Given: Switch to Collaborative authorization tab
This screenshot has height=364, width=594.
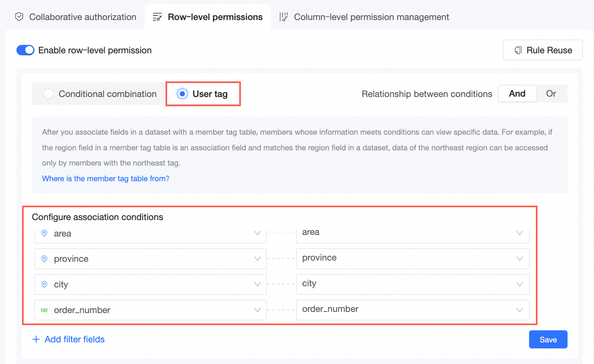Looking at the screenshot, I should (83, 17).
